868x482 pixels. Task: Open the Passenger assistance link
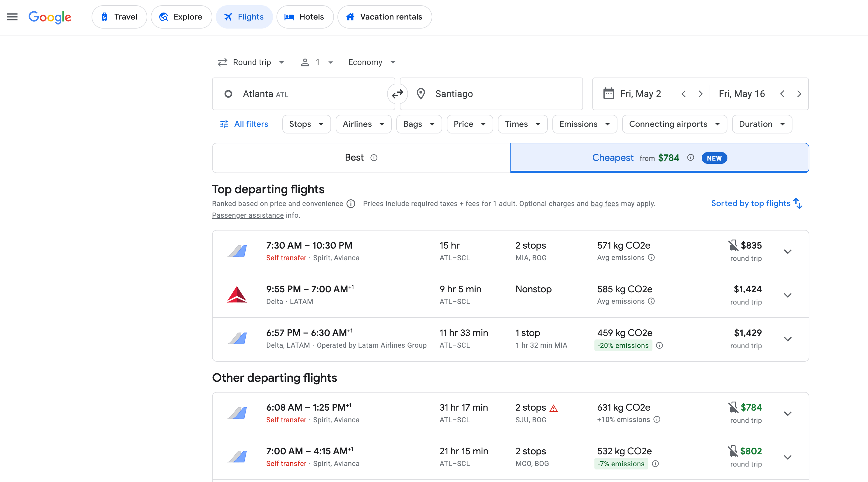pyautogui.click(x=248, y=215)
